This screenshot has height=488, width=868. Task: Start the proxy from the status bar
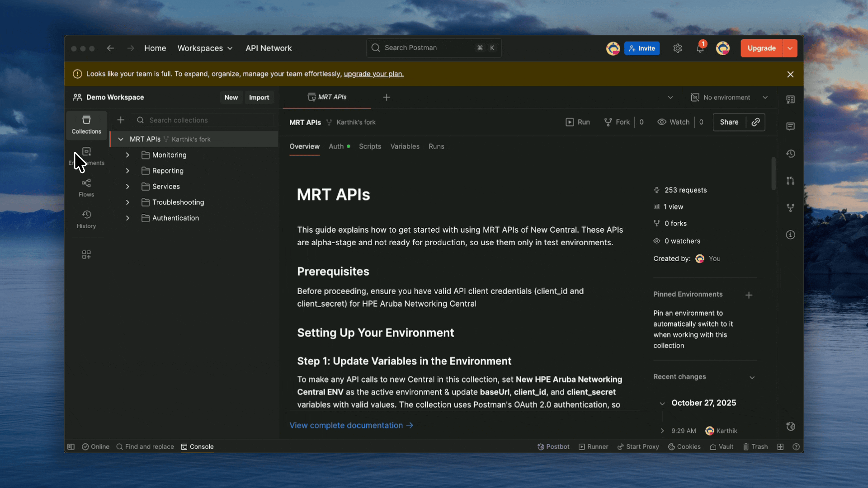click(x=638, y=446)
